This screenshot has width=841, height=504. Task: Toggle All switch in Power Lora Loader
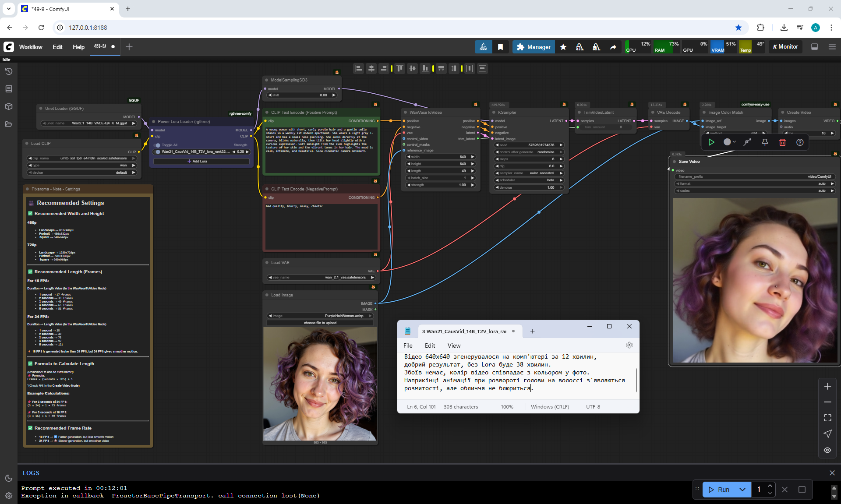pos(158,145)
